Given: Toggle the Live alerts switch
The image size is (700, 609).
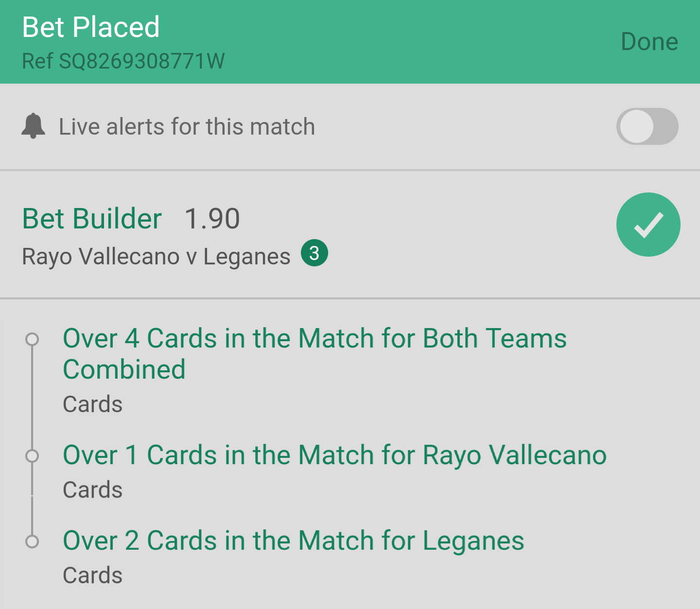Looking at the screenshot, I should pyautogui.click(x=647, y=126).
